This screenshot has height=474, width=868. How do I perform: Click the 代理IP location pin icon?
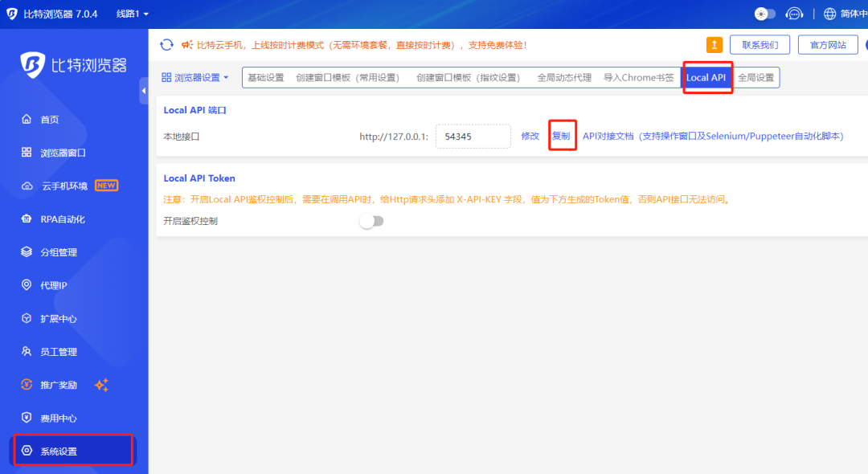point(27,285)
